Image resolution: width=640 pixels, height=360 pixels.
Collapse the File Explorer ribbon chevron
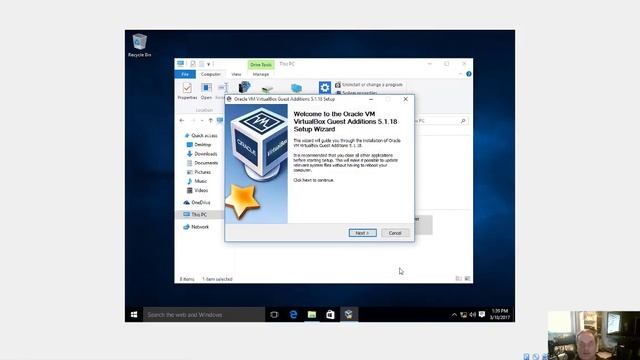coord(460,74)
